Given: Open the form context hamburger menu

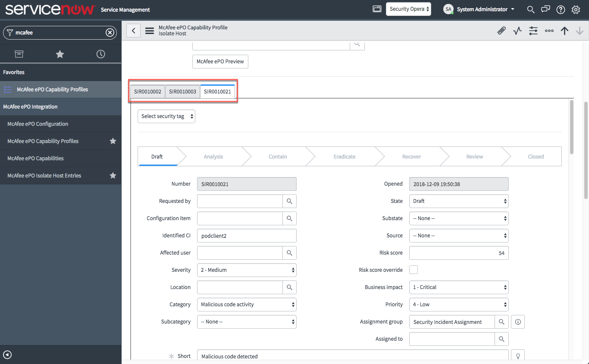Looking at the screenshot, I should coord(150,31).
